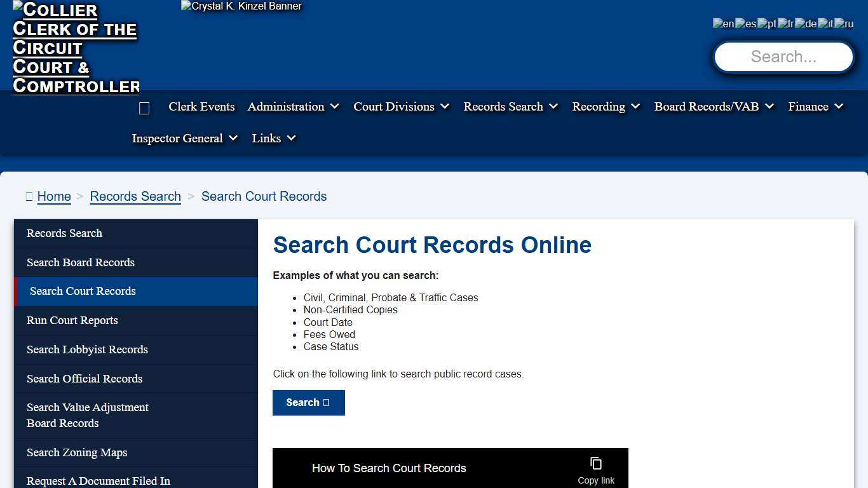The width and height of the screenshot is (868, 488).
Task: Expand the Board Records/VAB menu chevron
Action: point(770,107)
